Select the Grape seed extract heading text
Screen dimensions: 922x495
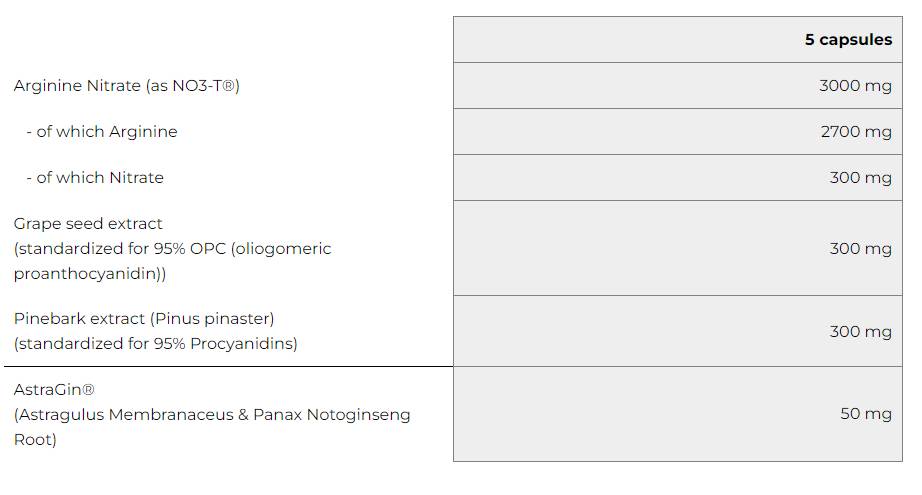pos(88,224)
